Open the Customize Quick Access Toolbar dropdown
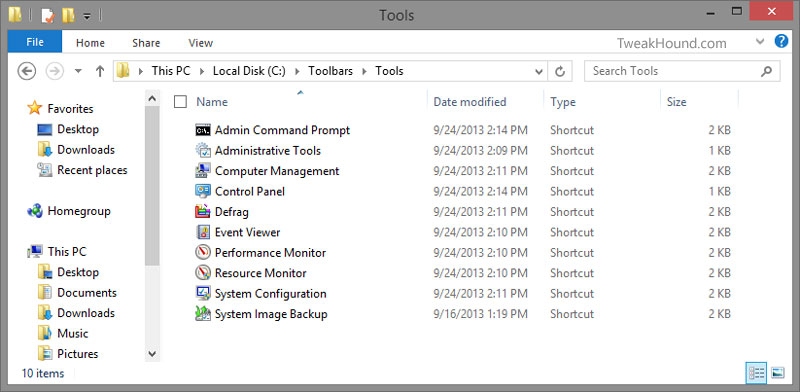 (86, 16)
